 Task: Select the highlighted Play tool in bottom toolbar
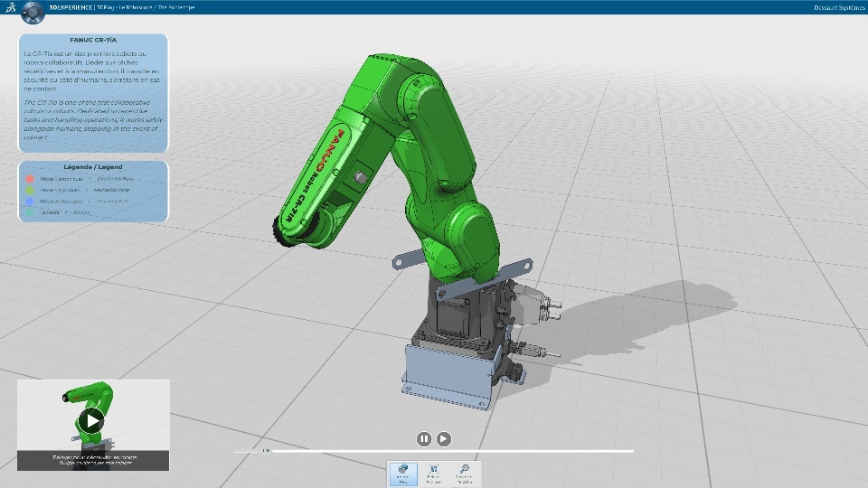(x=403, y=474)
